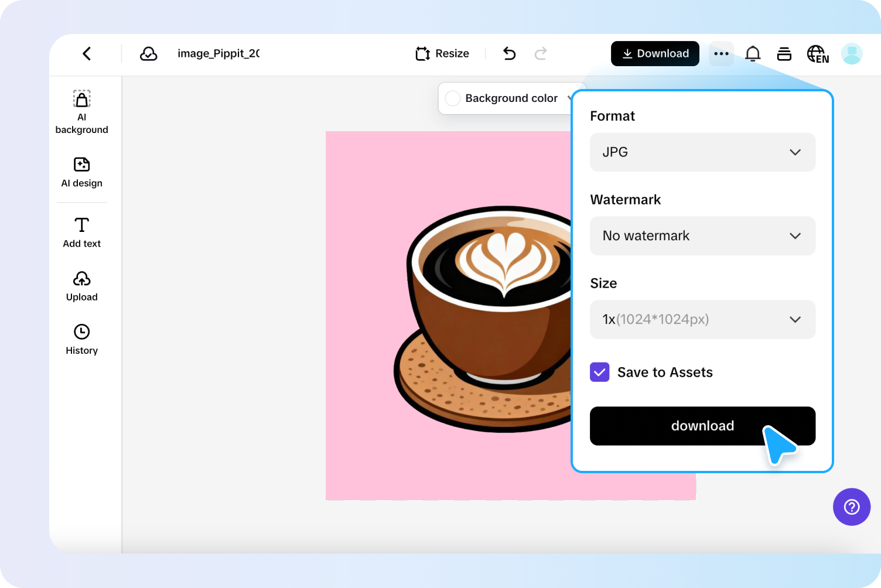Toggle the Background color circle
The height and width of the screenshot is (588, 881).
pos(452,98)
